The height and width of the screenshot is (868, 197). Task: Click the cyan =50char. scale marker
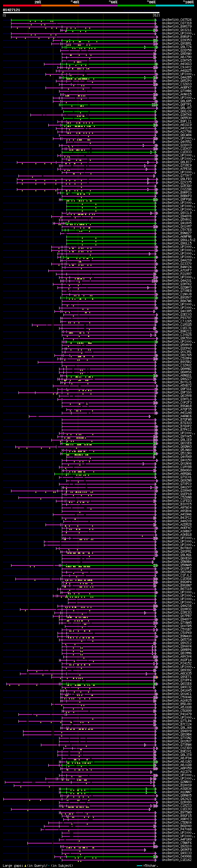[140, 866]
